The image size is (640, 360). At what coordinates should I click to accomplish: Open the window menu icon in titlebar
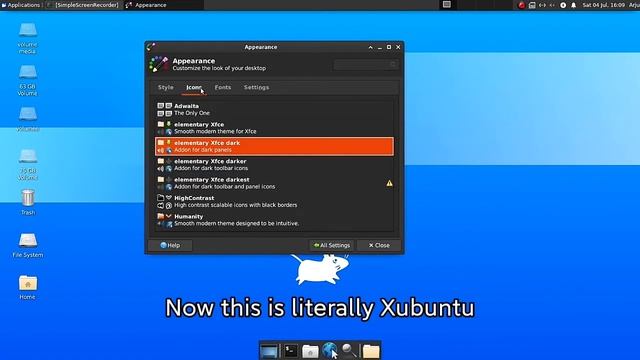tap(151, 47)
